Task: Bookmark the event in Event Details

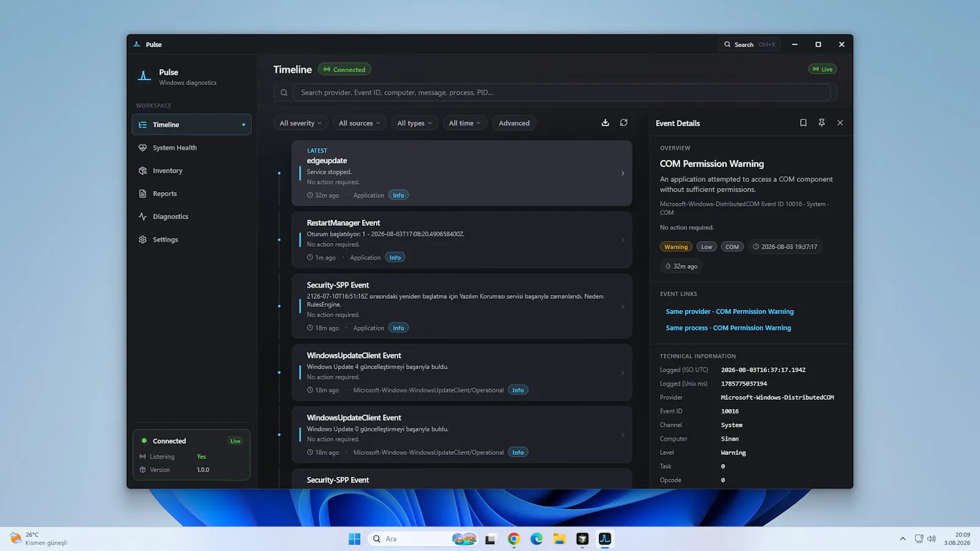Action: click(x=803, y=123)
